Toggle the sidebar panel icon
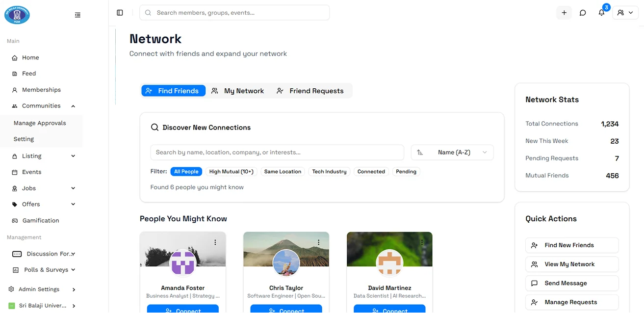This screenshot has width=644, height=313. [120, 13]
